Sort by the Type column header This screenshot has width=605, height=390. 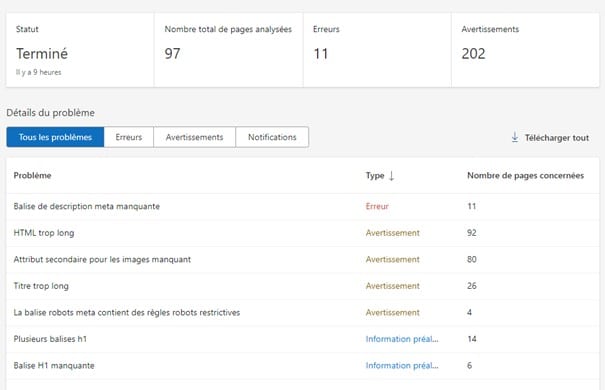tap(375, 176)
